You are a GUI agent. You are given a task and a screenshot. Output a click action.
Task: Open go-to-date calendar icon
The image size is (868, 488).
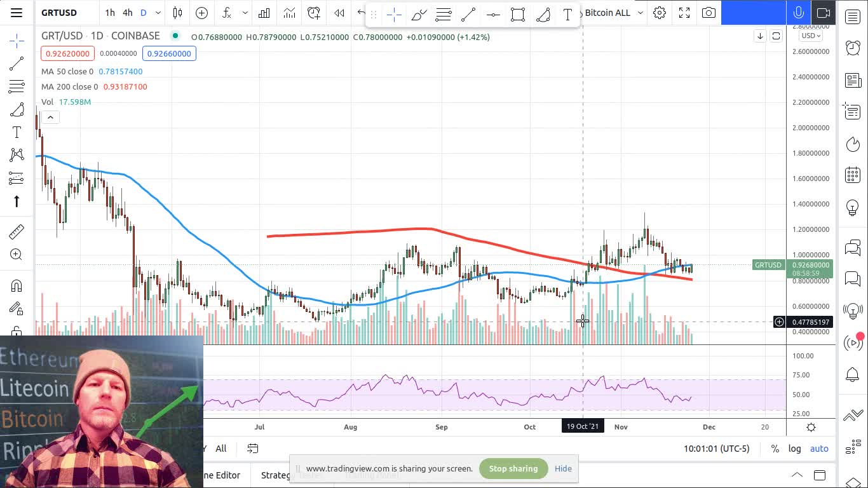click(253, 449)
